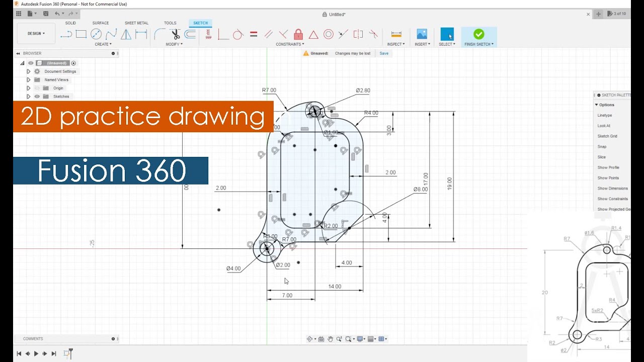
Task: Click the Save disk icon
Action: tap(46, 14)
